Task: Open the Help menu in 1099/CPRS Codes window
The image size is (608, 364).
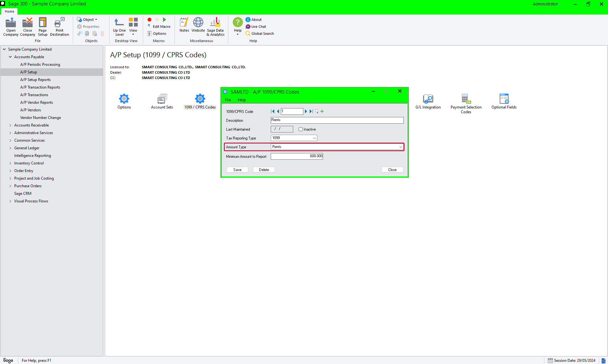Action: [242, 100]
